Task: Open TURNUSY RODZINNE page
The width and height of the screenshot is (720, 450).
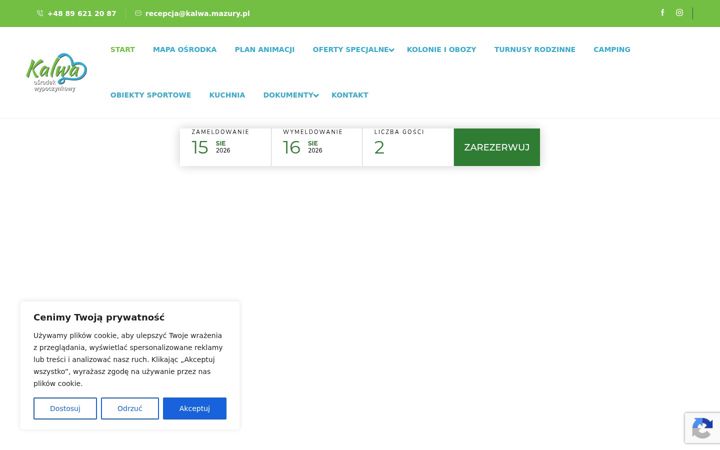Action: point(534,50)
